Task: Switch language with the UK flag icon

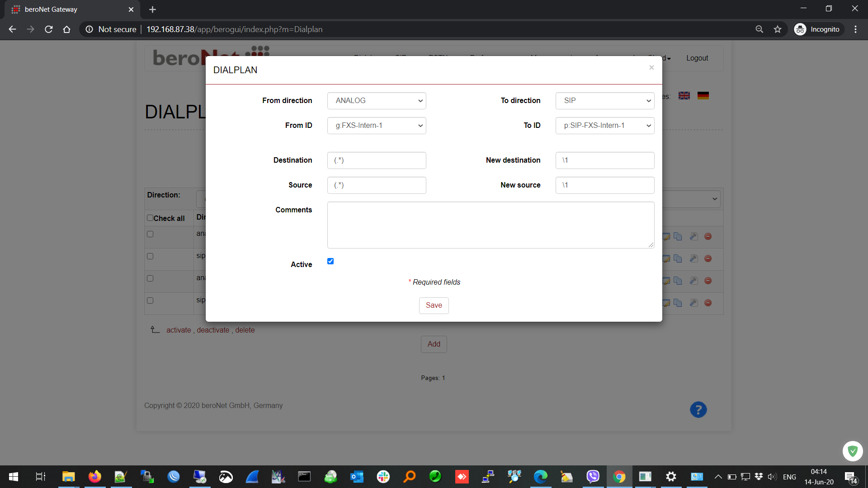Action: pos(684,96)
